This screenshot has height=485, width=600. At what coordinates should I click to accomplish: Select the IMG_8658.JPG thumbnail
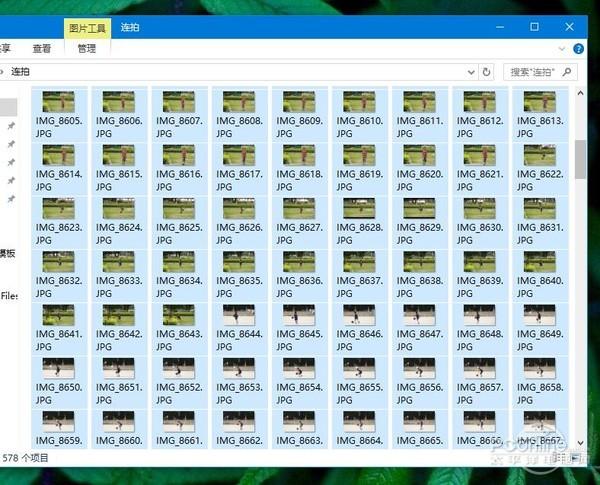(540, 368)
